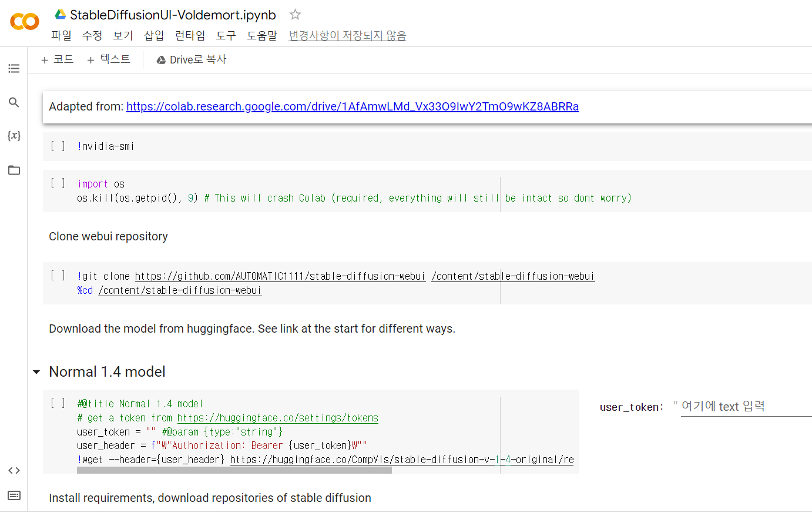The width and height of the screenshot is (812, 516).
Task: Open the 도구 menu
Action: [x=226, y=35]
